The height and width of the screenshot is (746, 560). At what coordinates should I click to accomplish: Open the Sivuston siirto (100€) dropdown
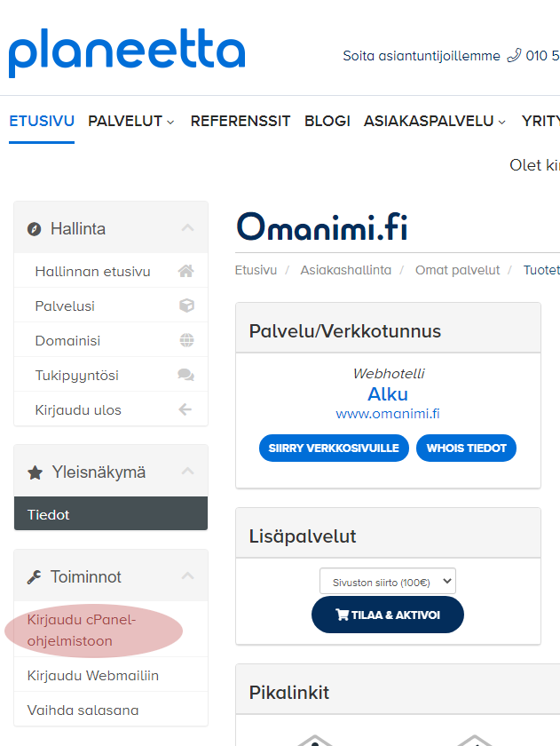click(388, 581)
